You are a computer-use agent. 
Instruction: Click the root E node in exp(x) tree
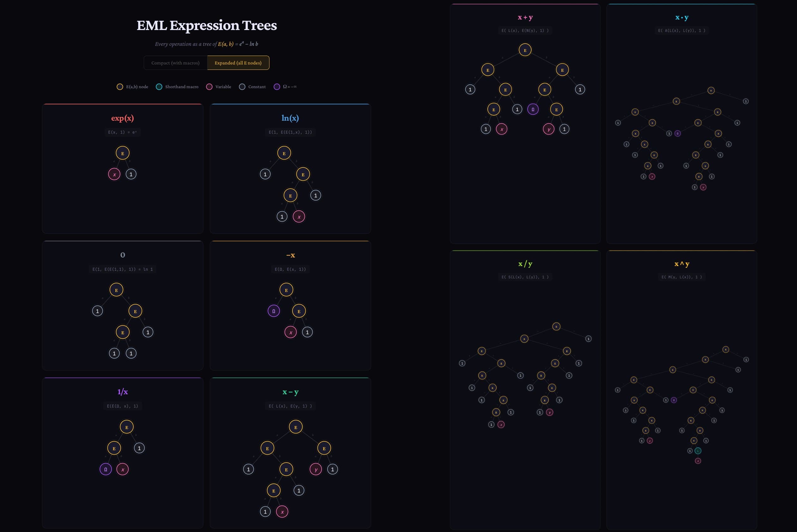click(x=122, y=153)
